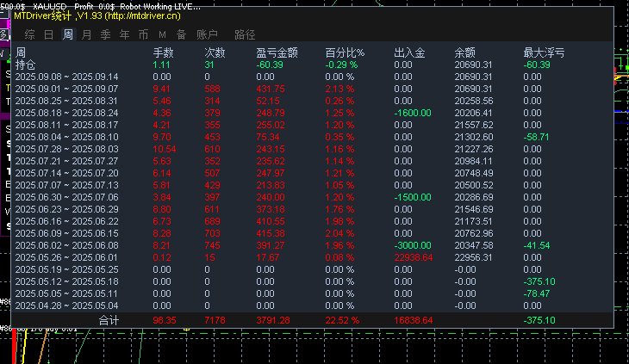The width and height of the screenshot is (629, 364).
Task: Click the MTDriver title link text
Action: point(97,16)
